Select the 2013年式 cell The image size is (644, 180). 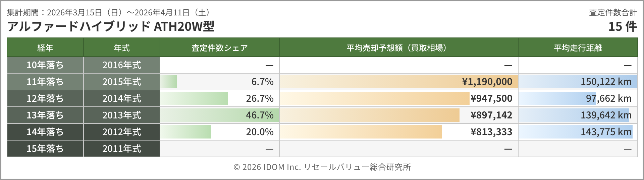[122, 115]
